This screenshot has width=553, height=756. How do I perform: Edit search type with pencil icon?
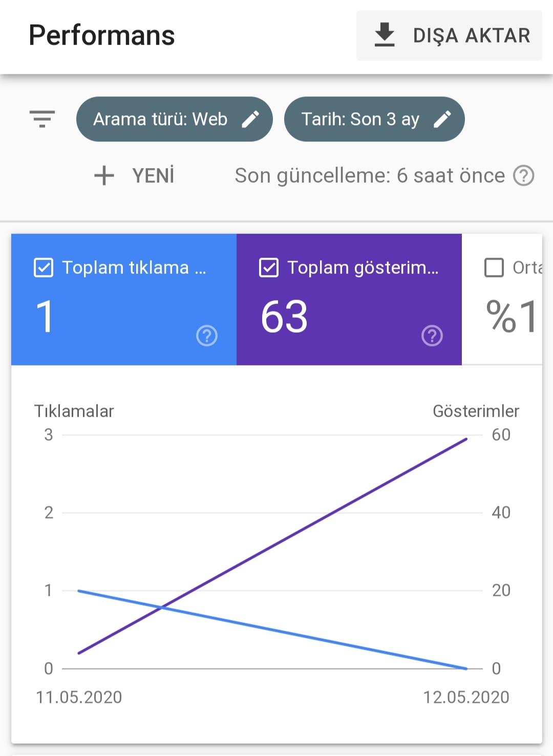(250, 119)
